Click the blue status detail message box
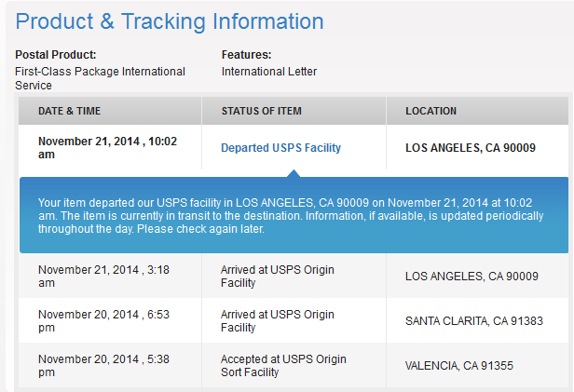 [294, 215]
